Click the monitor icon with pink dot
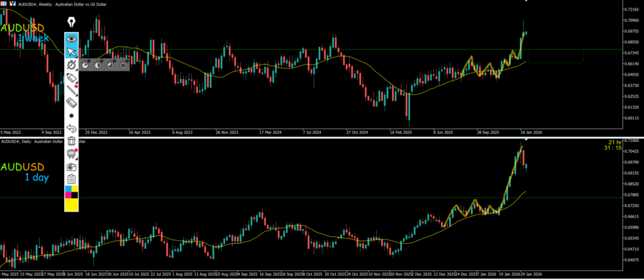 [72, 154]
